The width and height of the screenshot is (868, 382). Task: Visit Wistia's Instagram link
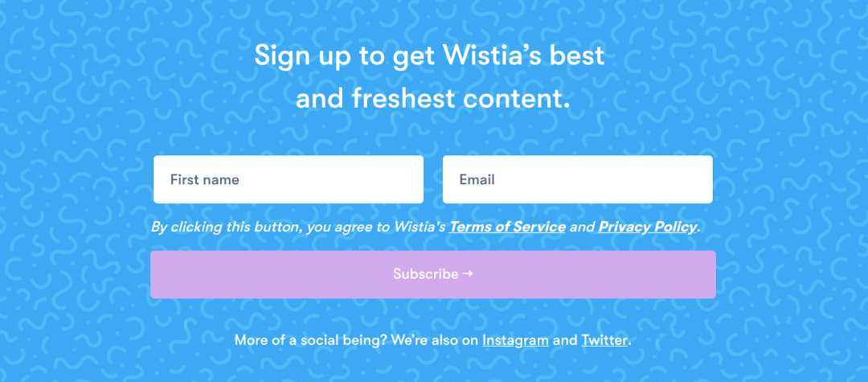515,340
